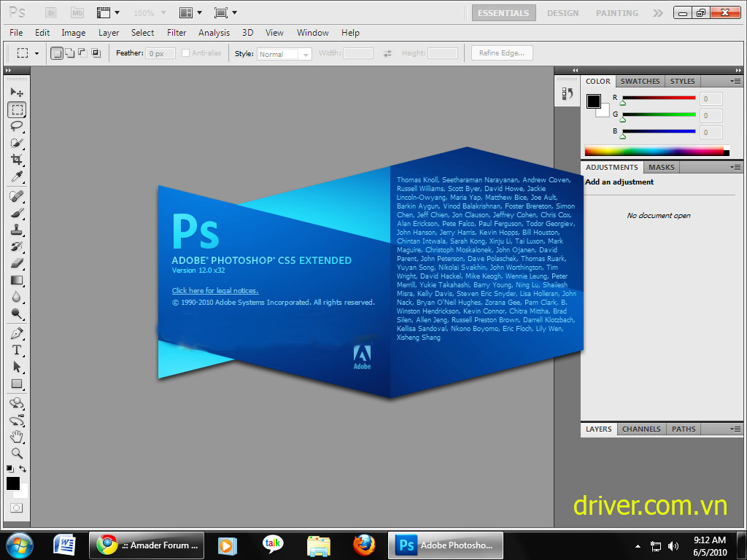The image size is (747, 560).
Task: Open the Style dropdown set to Normal
Action: coord(284,54)
